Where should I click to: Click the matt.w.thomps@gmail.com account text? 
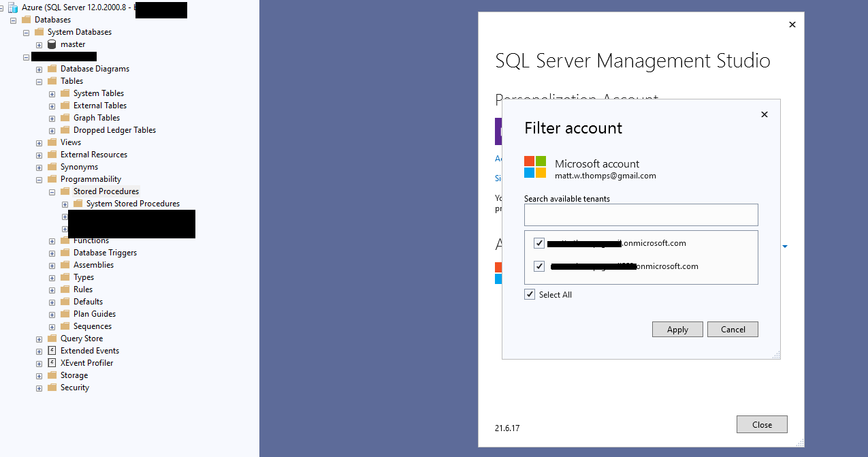pos(605,176)
